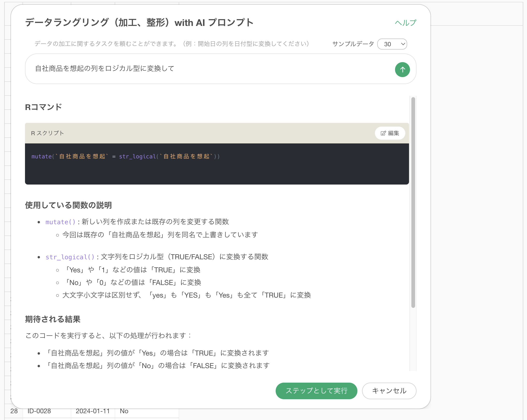Screen dimensions: 527x420
Task: Click the No cell in row 28
Action: click(124, 411)
